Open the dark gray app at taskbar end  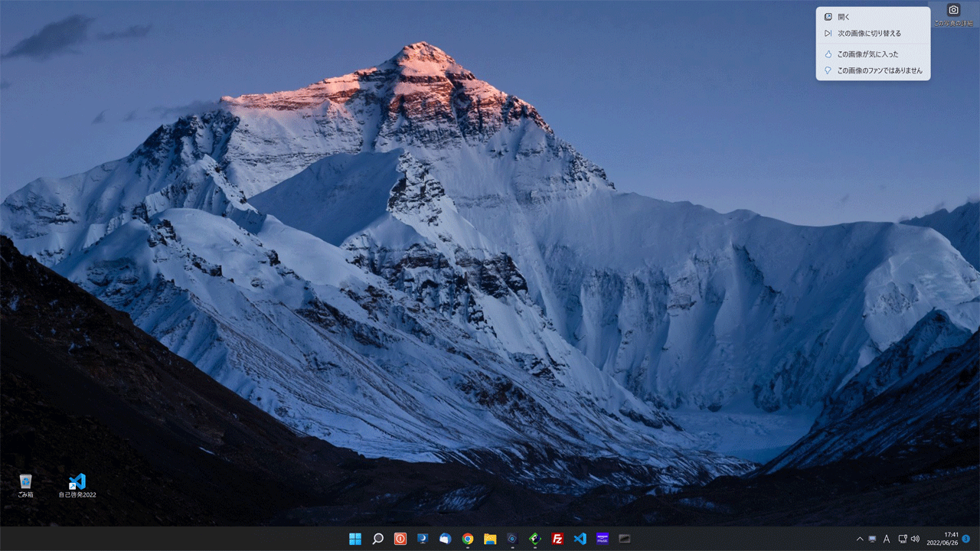coord(625,539)
